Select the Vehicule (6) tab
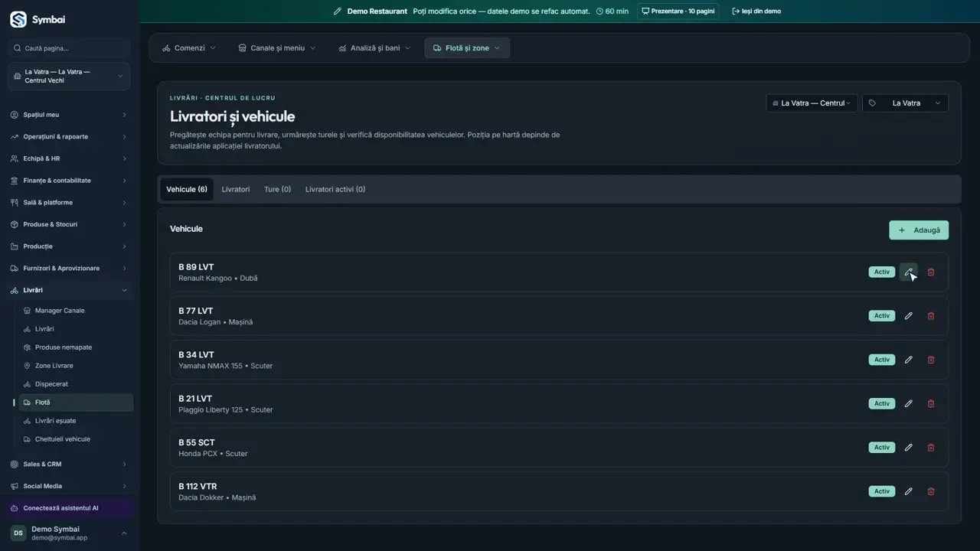 pos(187,189)
